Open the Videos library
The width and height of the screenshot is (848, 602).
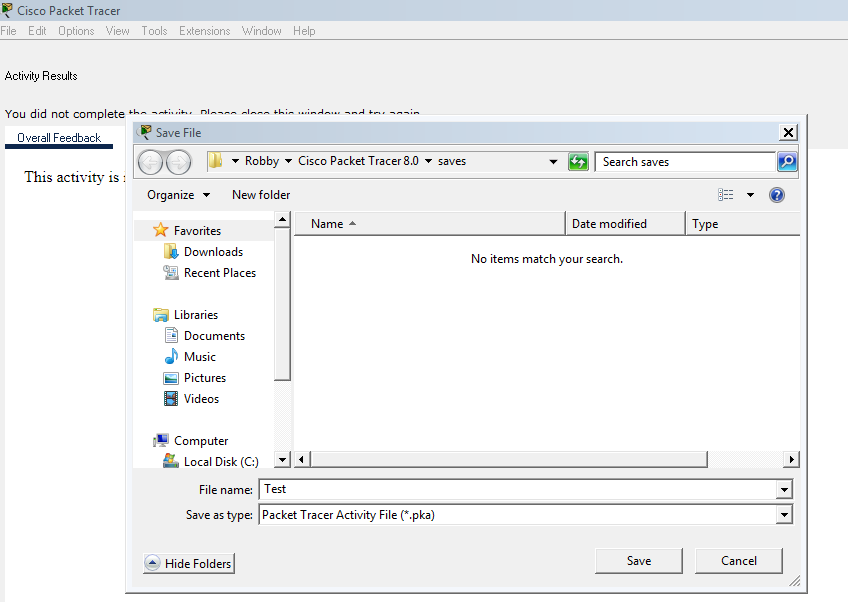pyautogui.click(x=201, y=399)
